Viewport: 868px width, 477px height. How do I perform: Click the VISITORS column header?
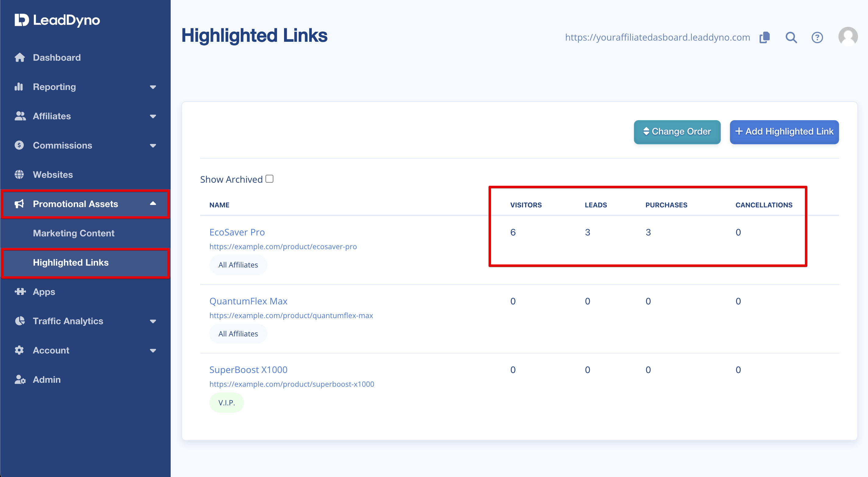[526, 205]
